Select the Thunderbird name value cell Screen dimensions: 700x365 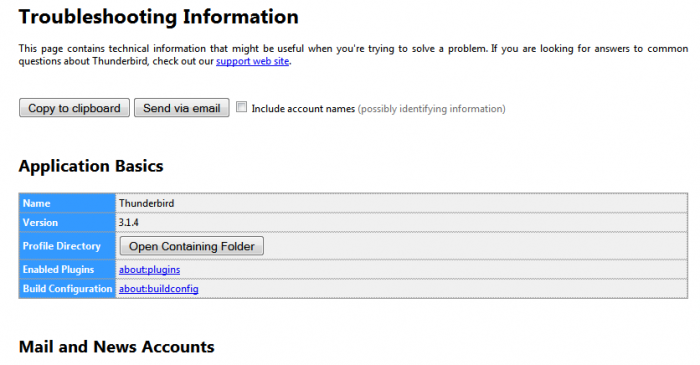pyautogui.click(x=401, y=203)
